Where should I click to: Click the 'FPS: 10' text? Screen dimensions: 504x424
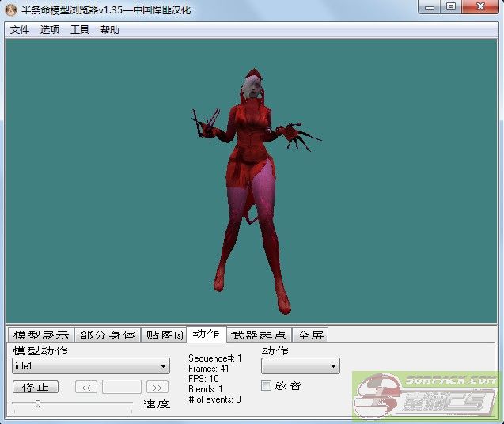pos(203,379)
